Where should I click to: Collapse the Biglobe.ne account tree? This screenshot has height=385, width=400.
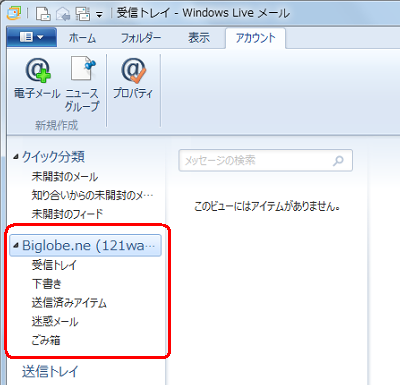16,246
